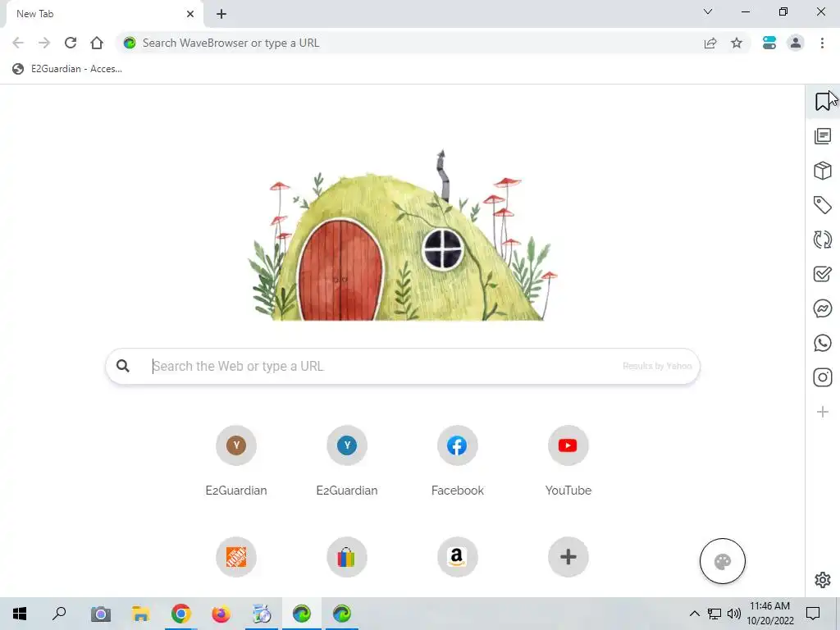Open a new tab with plus button
Image resolution: width=840 pixels, height=630 pixels.
point(221,14)
